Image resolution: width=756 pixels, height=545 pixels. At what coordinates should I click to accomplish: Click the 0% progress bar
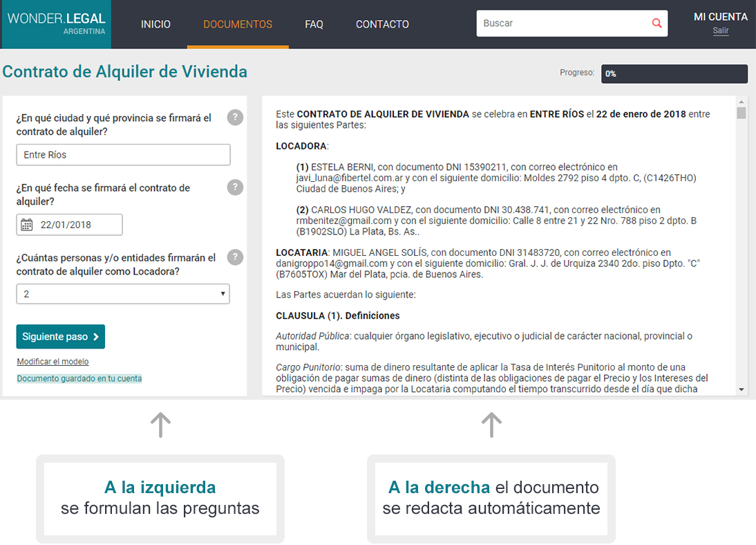point(674,73)
